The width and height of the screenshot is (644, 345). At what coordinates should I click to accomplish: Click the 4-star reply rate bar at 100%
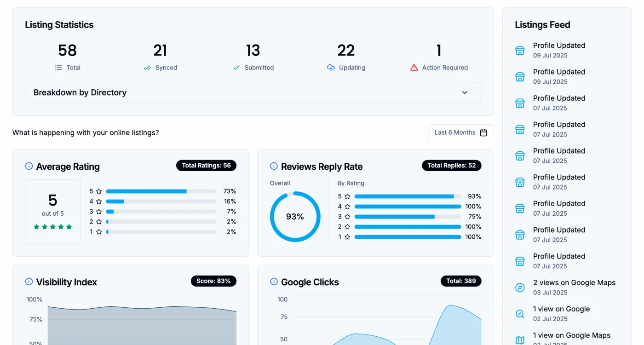coord(408,207)
